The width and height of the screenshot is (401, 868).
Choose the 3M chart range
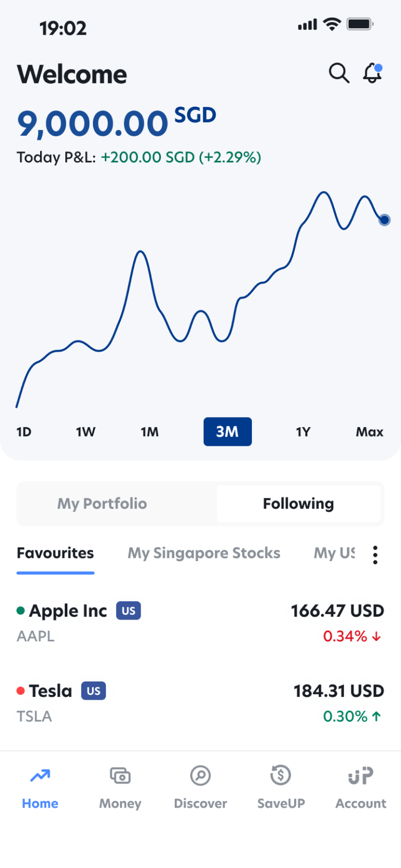pyautogui.click(x=227, y=432)
